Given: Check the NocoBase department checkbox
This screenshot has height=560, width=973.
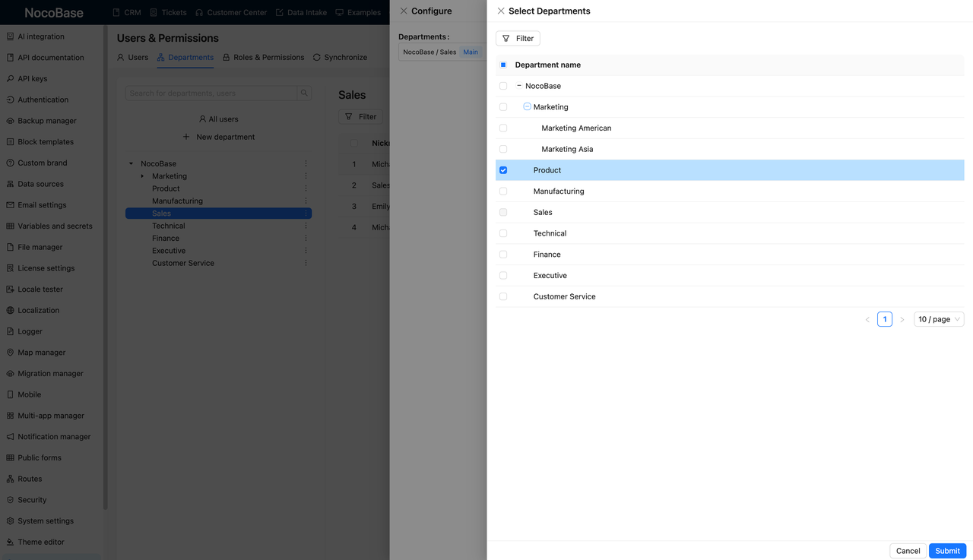Looking at the screenshot, I should 503,86.
